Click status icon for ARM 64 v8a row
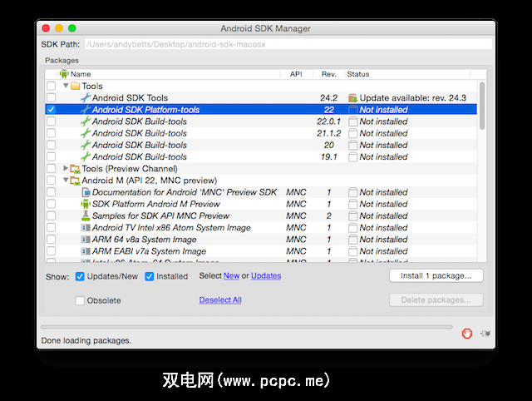Screen dimensions: 532x401 pos(352,240)
